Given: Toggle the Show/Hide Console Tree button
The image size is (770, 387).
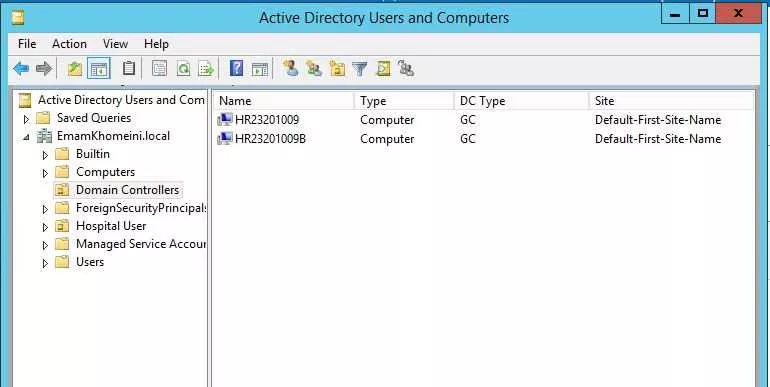Looking at the screenshot, I should [x=98, y=69].
